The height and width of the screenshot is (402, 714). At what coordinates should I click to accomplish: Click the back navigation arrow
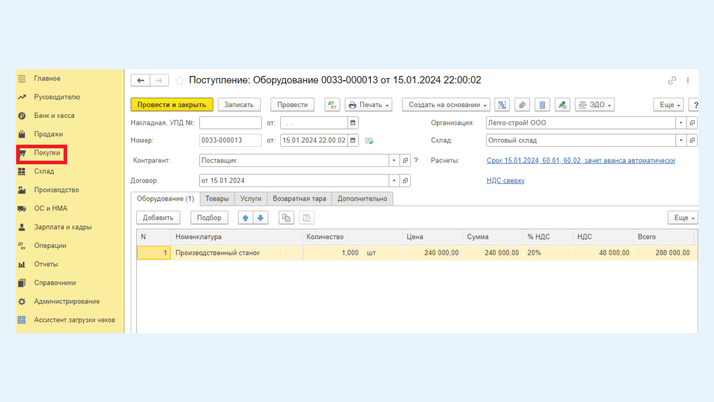pos(141,80)
